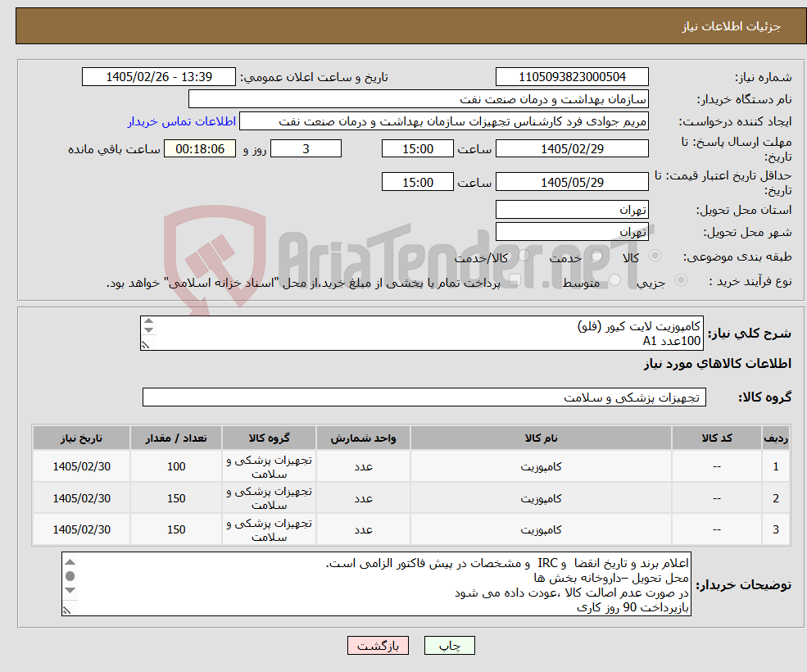This screenshot has width=807, height=672.
Task: Click date 1405/02/30 in row 3
Action: 81,529
